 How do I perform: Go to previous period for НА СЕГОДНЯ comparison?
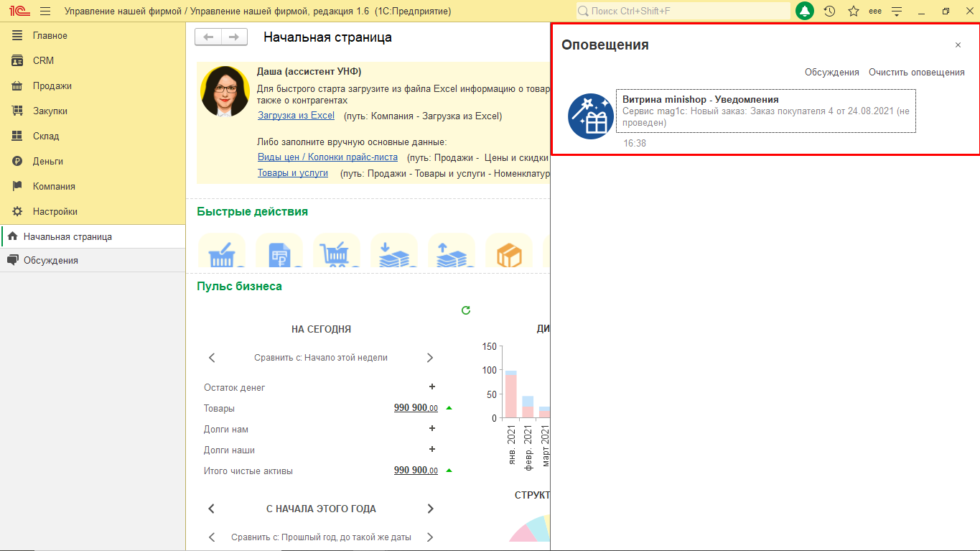click(212, 358)
